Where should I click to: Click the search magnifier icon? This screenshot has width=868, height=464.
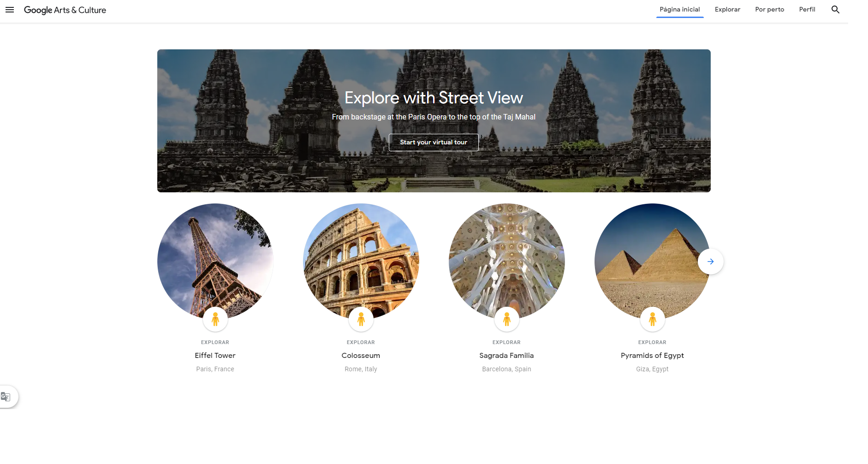[835, 10]
